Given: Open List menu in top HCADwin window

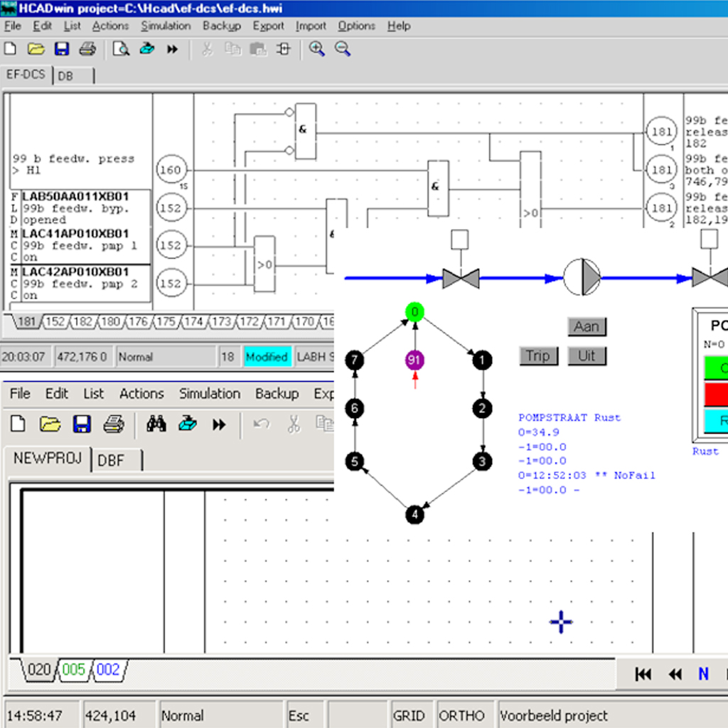Looking at the screenshot, I should coord(72,26).
